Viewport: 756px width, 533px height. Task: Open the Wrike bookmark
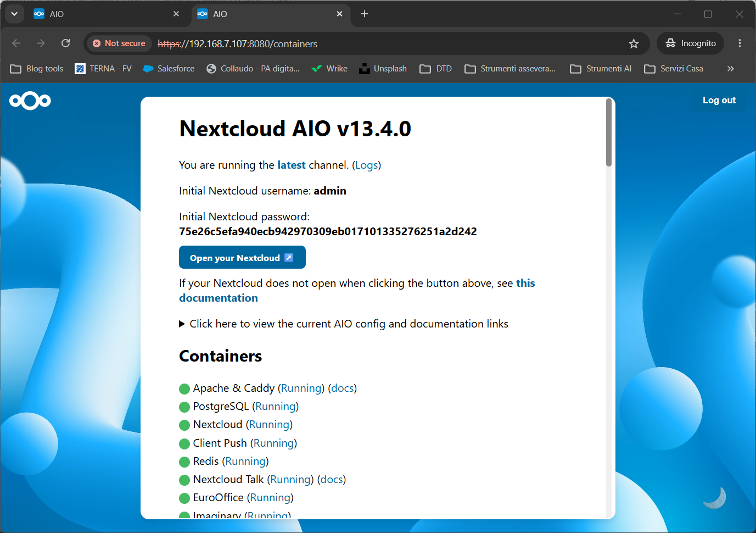click(329, 69)
